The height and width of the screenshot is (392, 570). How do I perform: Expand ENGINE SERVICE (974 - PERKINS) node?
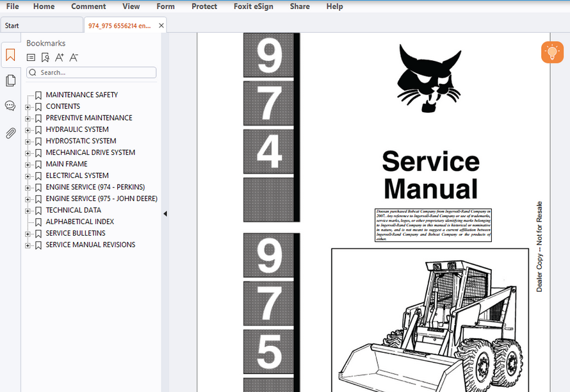[28, 188]
